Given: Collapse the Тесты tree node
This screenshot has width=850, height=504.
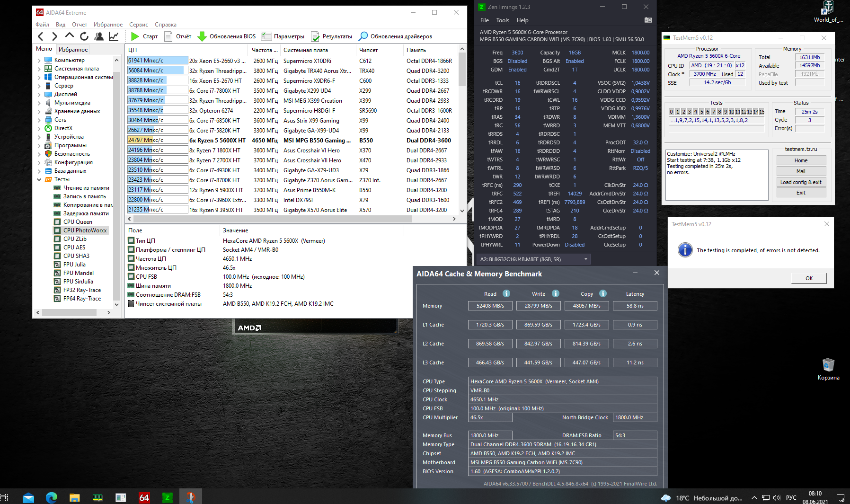Looking at the screenshot, I should click(x=39, y=179).
